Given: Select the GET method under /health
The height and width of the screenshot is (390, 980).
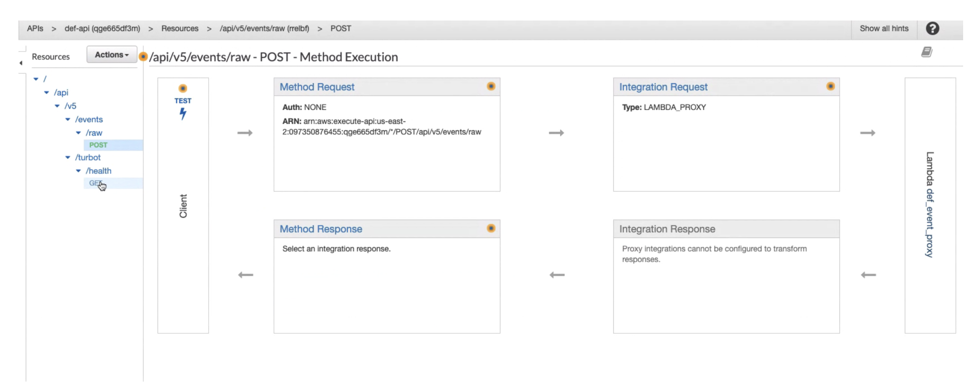Looking at the screenshot, I should point(95,183).
